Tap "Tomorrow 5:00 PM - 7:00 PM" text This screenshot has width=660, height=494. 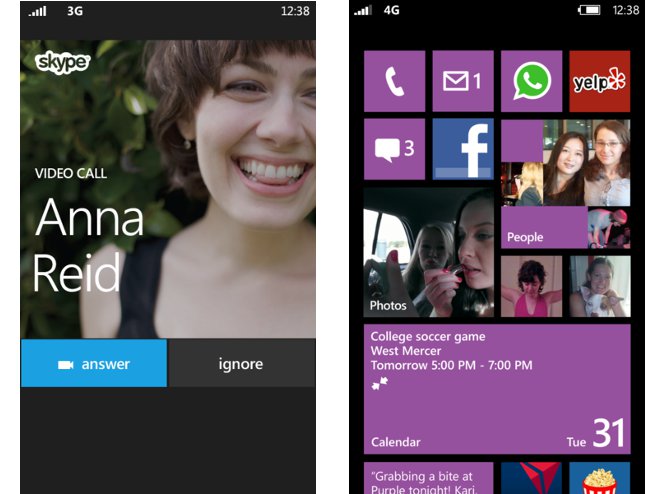451,365
